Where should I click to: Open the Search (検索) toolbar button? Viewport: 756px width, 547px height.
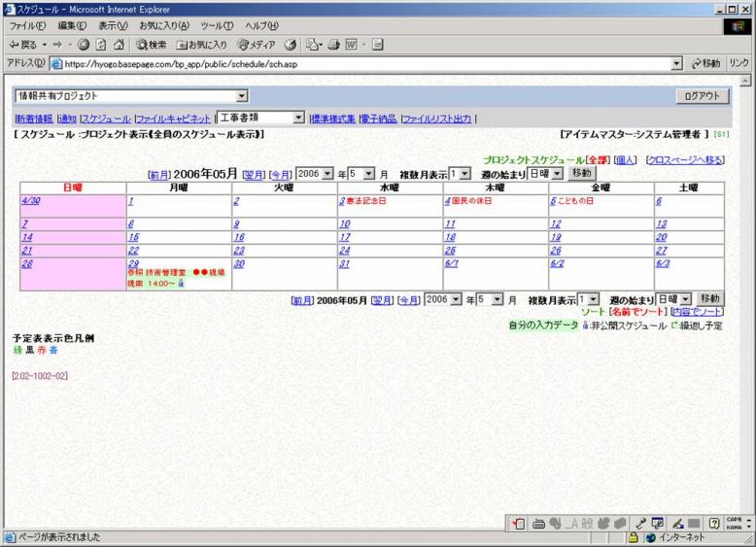pyautogui.click(x=152, y=45)
